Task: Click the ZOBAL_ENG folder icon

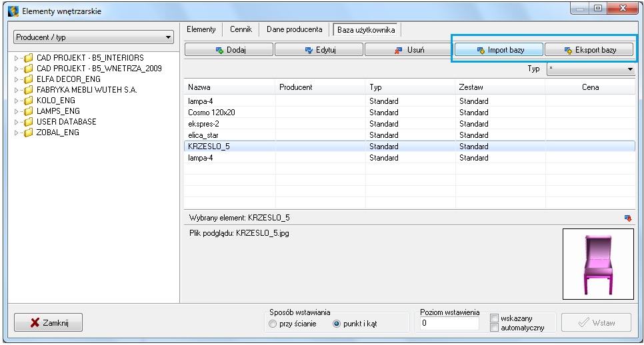Action: coord(29,133)
